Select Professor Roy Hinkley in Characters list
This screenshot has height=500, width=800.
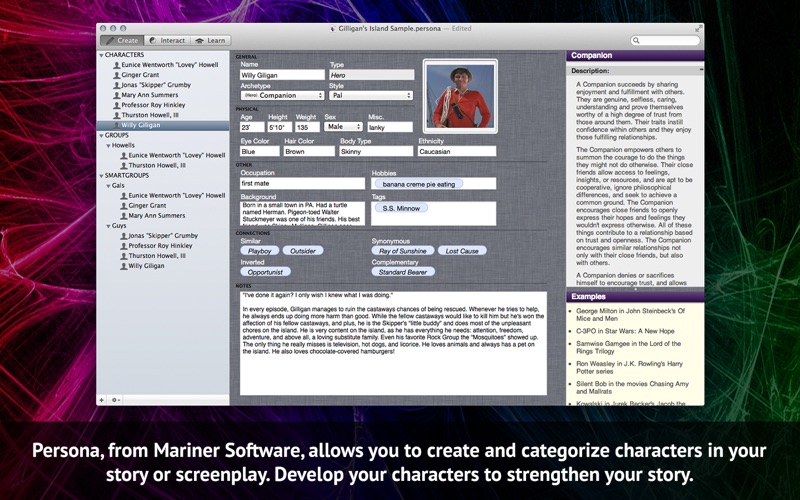[x=151, y=105]
